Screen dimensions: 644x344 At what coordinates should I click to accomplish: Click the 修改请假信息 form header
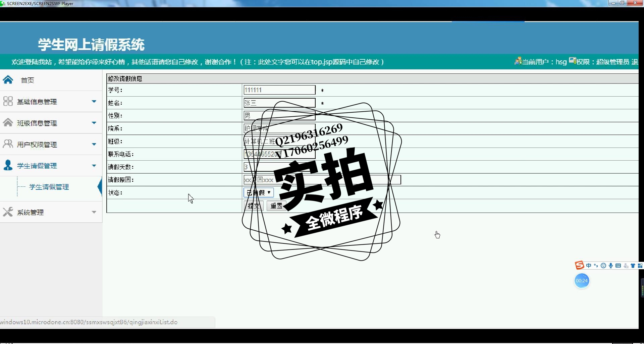[125, 78]
